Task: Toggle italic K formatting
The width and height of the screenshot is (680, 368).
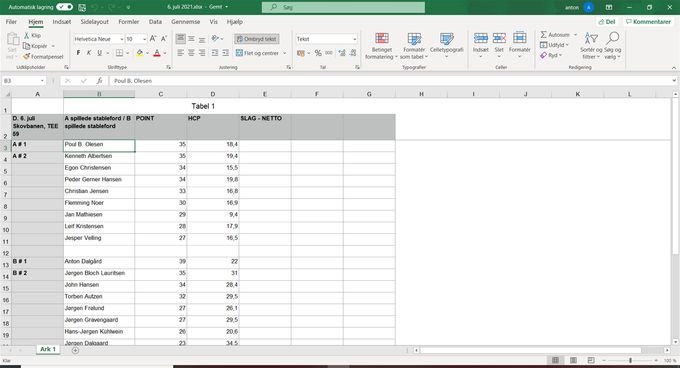Action: tap(89, 53)
